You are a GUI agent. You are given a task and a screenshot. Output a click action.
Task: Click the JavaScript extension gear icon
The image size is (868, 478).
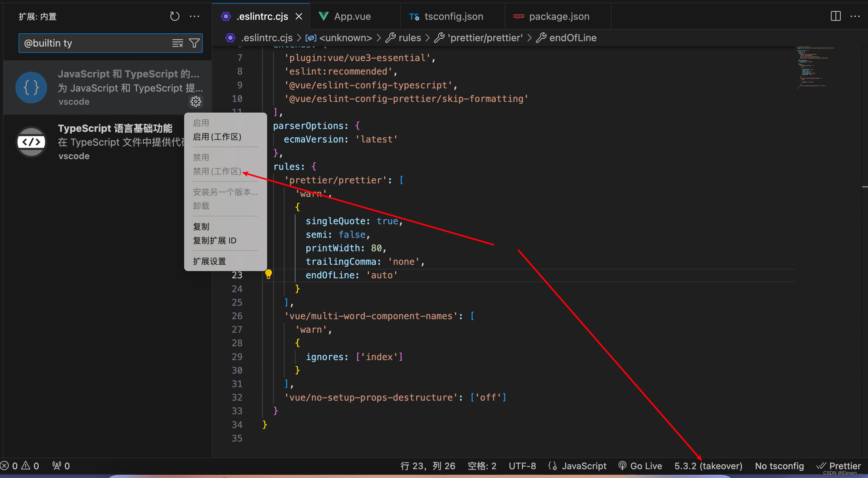point(196,102)
